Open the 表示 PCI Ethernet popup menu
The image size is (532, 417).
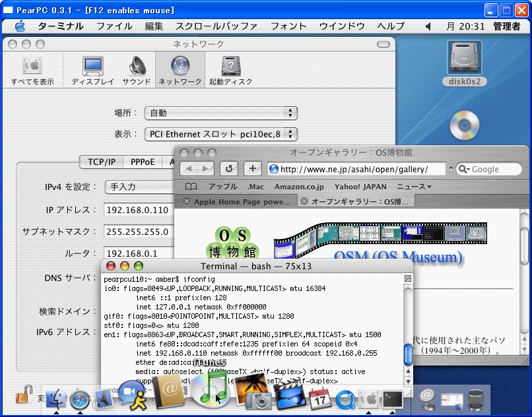coord(221,134)
